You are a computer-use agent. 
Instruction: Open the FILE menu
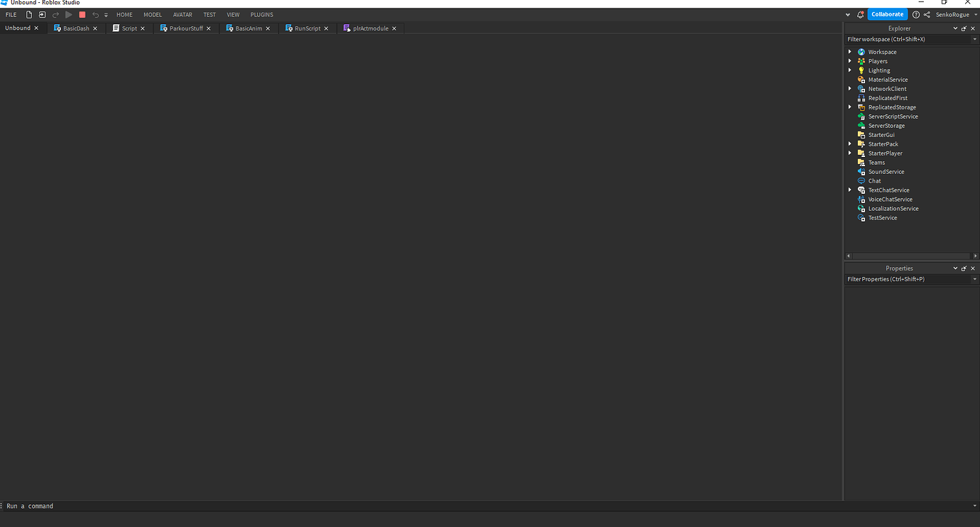[11, 14]
